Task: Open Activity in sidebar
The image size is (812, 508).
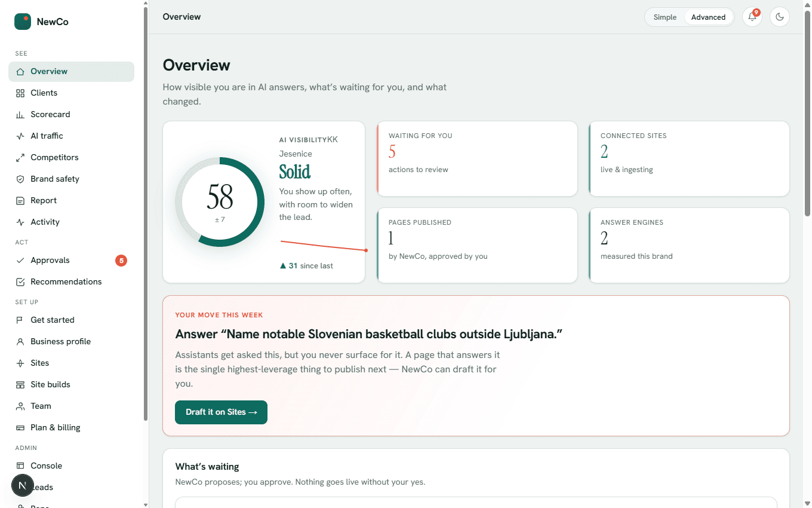Action: pos(71,222)
